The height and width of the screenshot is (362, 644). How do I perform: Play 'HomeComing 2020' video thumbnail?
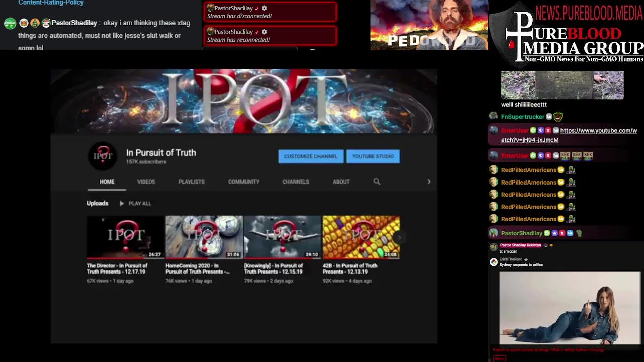[x=204, y=237]
